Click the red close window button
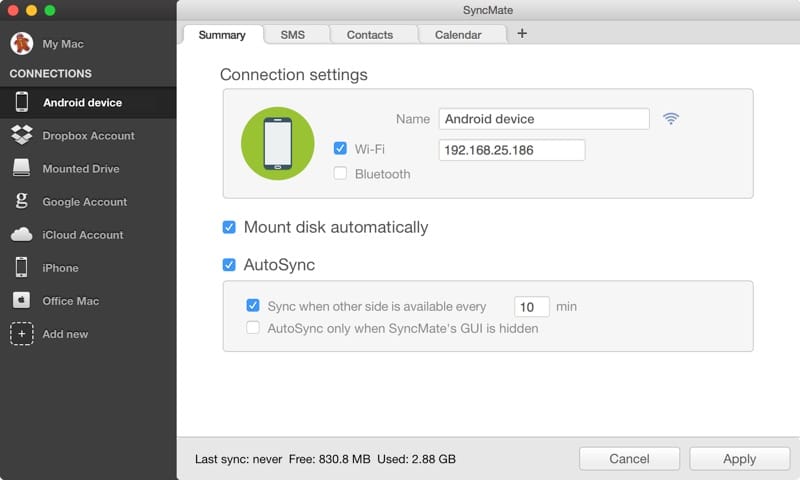This screenshot has width=800, height=480. (13, 10)
